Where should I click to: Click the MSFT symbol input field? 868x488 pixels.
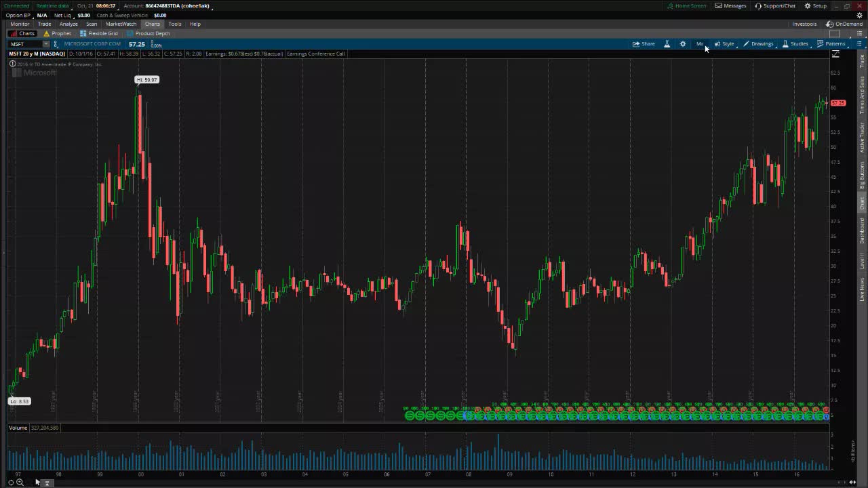(x=26, y=44)
